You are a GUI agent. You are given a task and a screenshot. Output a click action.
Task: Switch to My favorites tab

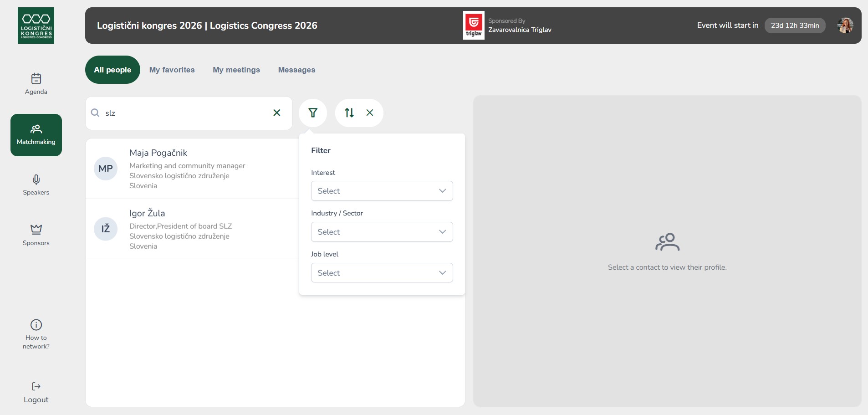click(x=172, y=70)
